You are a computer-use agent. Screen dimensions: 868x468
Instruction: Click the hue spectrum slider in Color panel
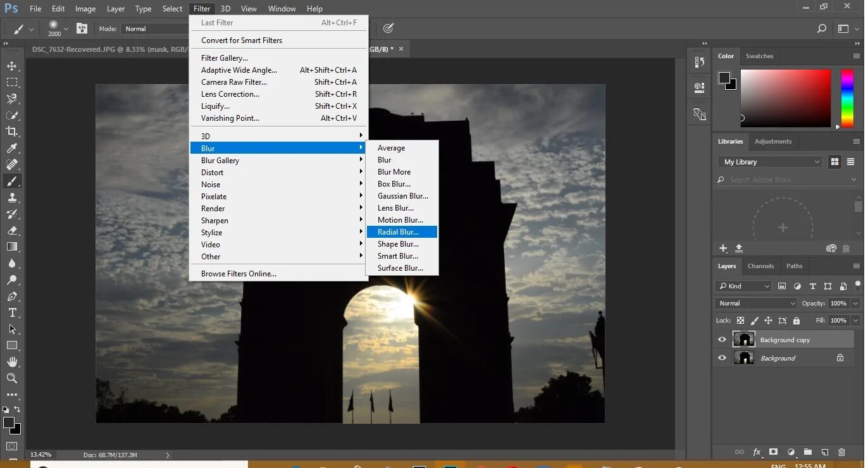(847, 98)
